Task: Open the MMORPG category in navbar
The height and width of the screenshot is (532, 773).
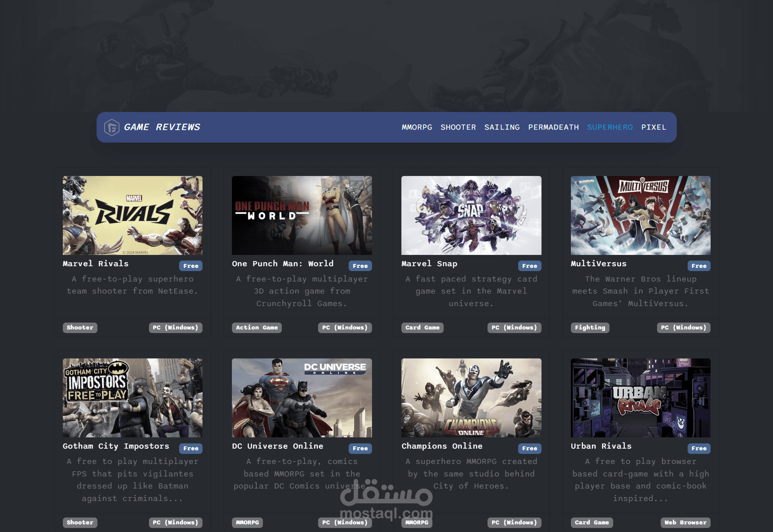Action: [x=417, y=127]
